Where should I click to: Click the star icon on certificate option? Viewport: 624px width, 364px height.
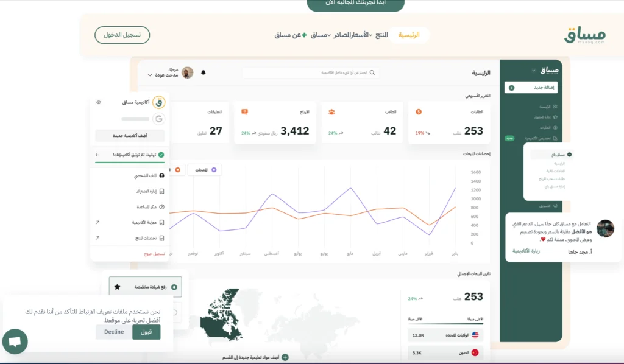pos(117,287)
